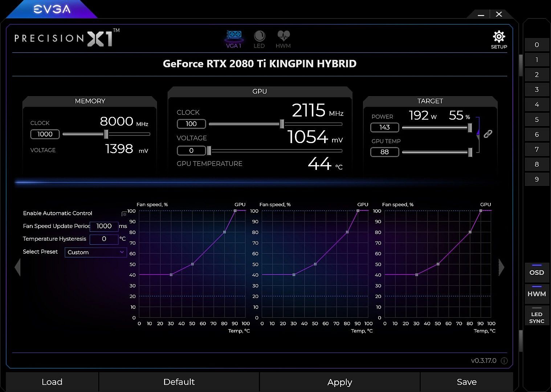Expand the Select Preset Custom dropdown
This screenshot has height=392, width=551.
point(95,252)
